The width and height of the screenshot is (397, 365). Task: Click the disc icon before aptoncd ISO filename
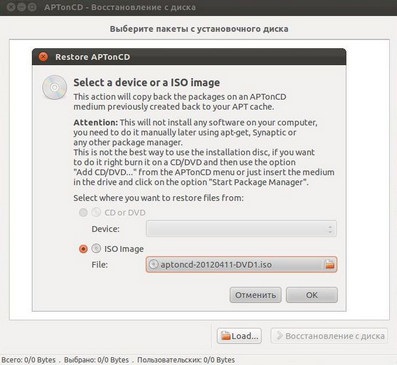[153, 265]
